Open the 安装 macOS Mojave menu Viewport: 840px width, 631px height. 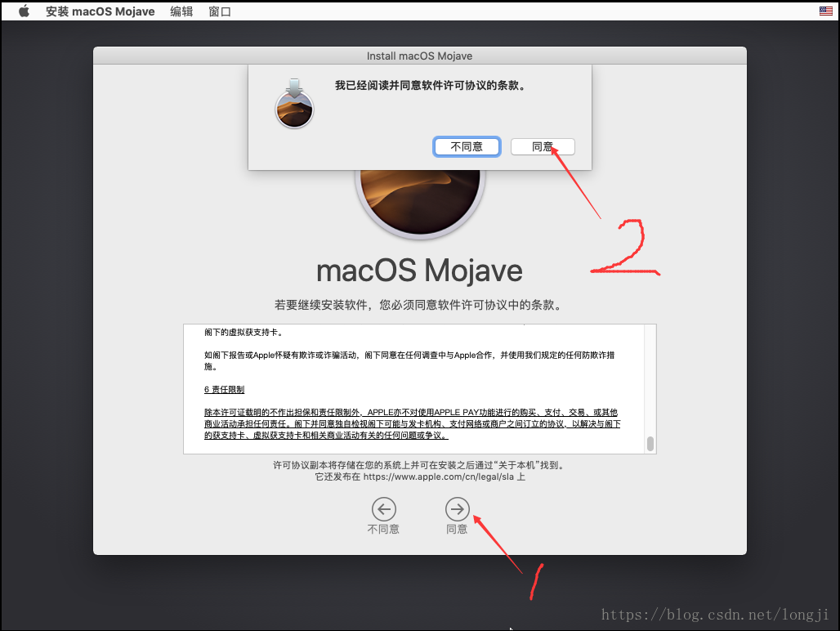click(101, 11)
